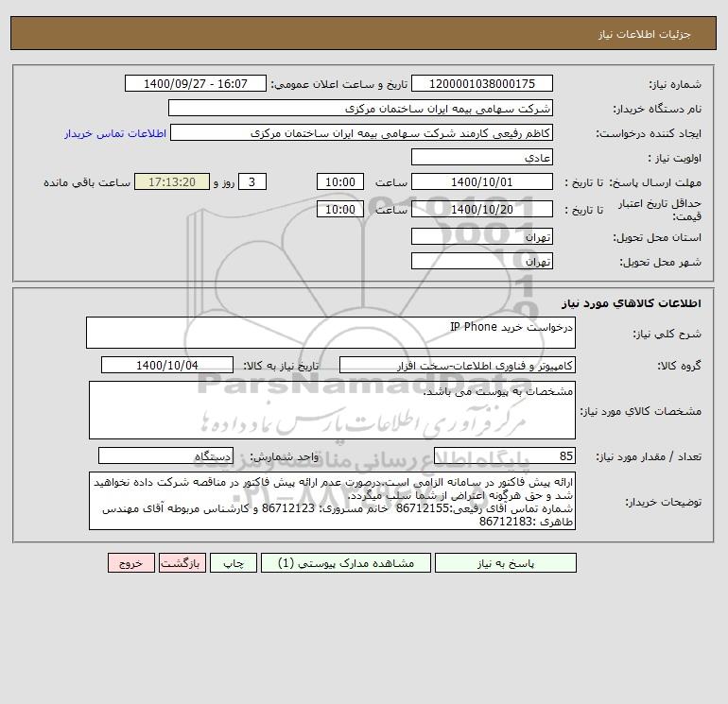Select the شماره نیاز field 1200001038000175

click(482, 83)
